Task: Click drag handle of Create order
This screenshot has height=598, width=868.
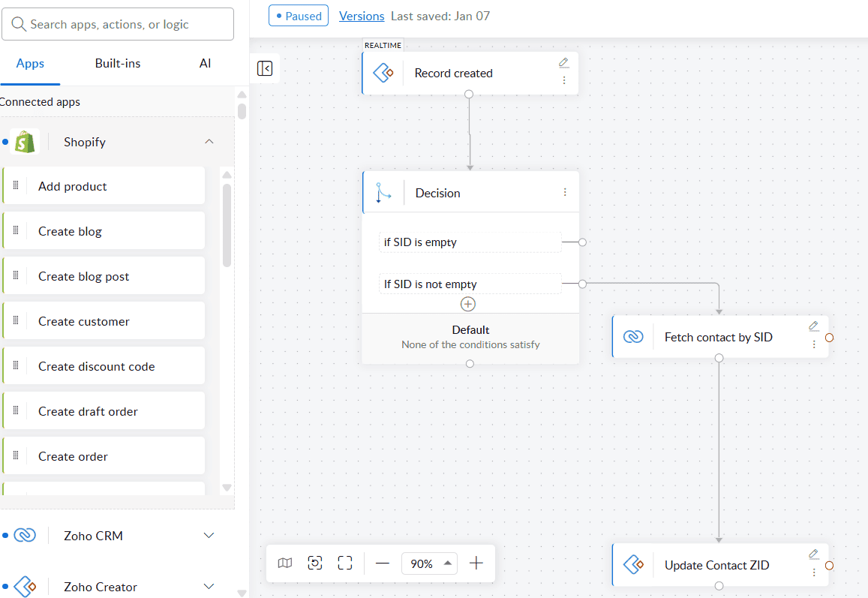Action: point(16,455)
